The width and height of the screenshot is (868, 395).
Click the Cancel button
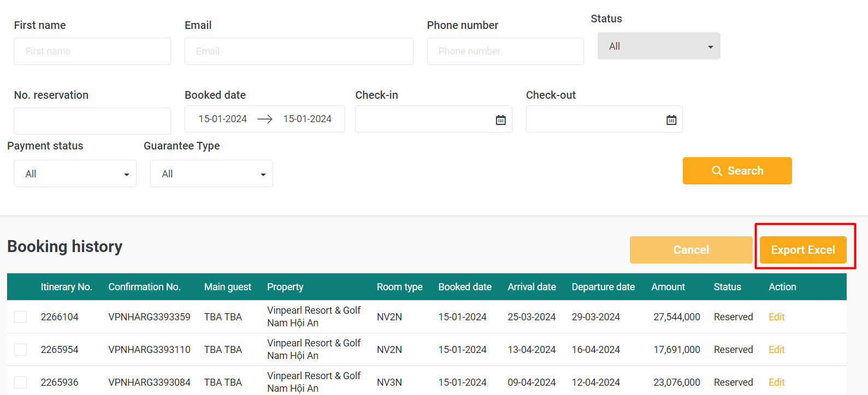pyautogui.click(x=690, y=250)
